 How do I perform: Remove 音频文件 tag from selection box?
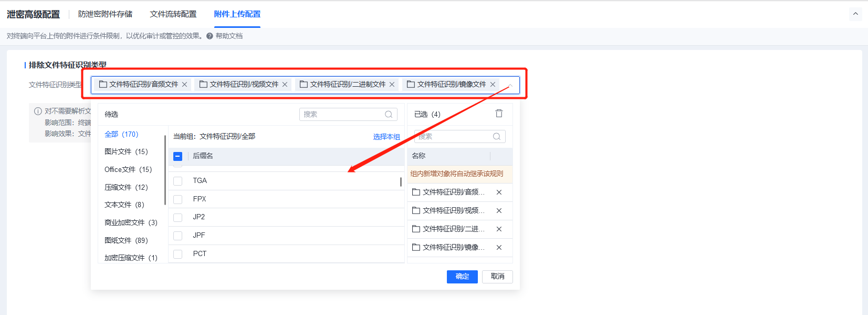coord(184,85)
